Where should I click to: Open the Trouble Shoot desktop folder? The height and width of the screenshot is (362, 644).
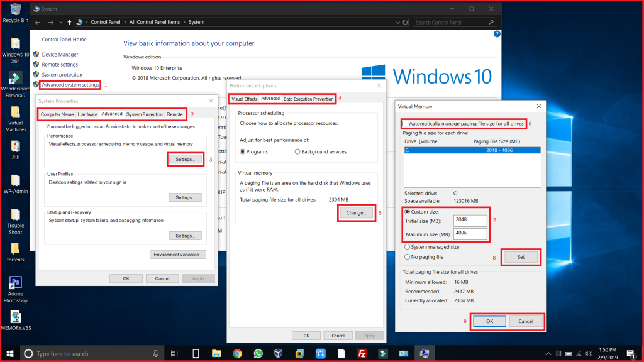coord(16,222)
